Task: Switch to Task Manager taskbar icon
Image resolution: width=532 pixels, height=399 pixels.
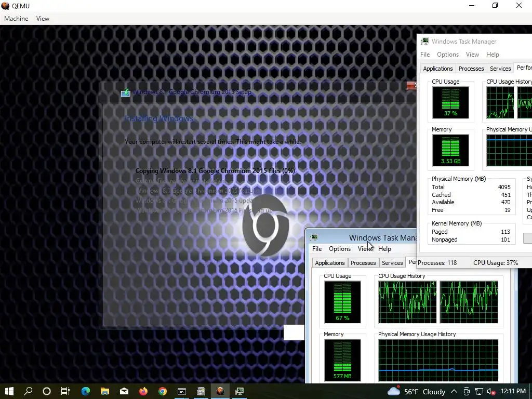Action: pos(240,391)
